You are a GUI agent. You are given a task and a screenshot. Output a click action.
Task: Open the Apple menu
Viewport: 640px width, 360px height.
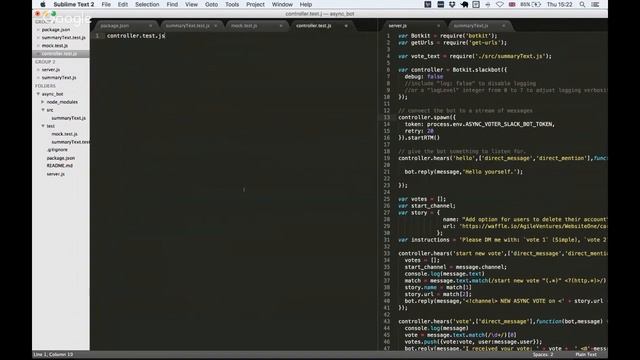pos(43,4)
